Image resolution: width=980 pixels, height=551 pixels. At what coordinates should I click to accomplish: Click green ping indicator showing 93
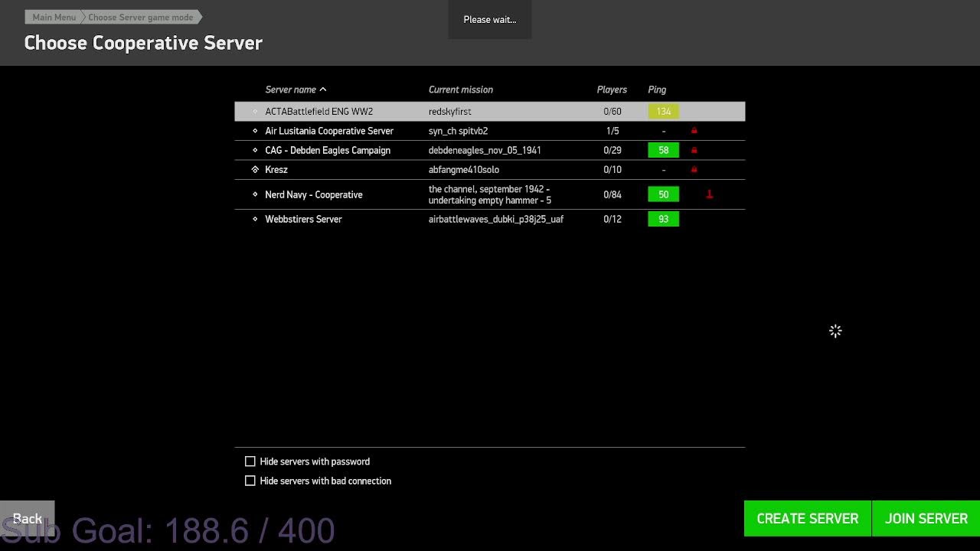(663, 219)
